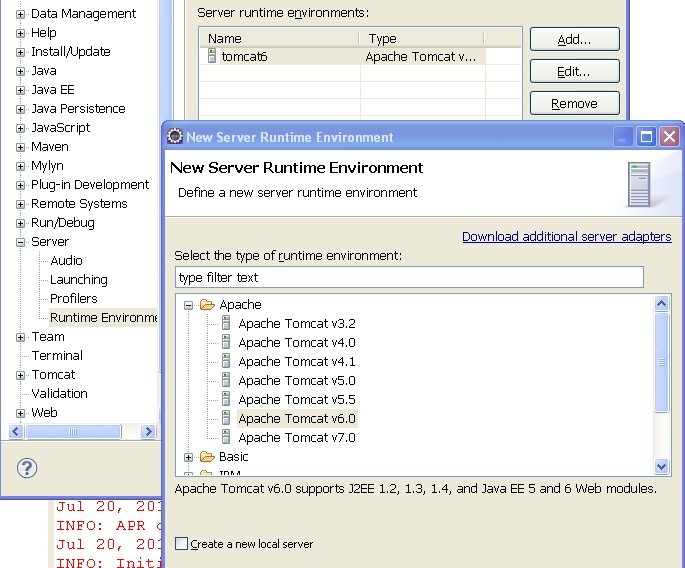Click the Apache Tomcat v5.5 server icon

coord(226,399)
